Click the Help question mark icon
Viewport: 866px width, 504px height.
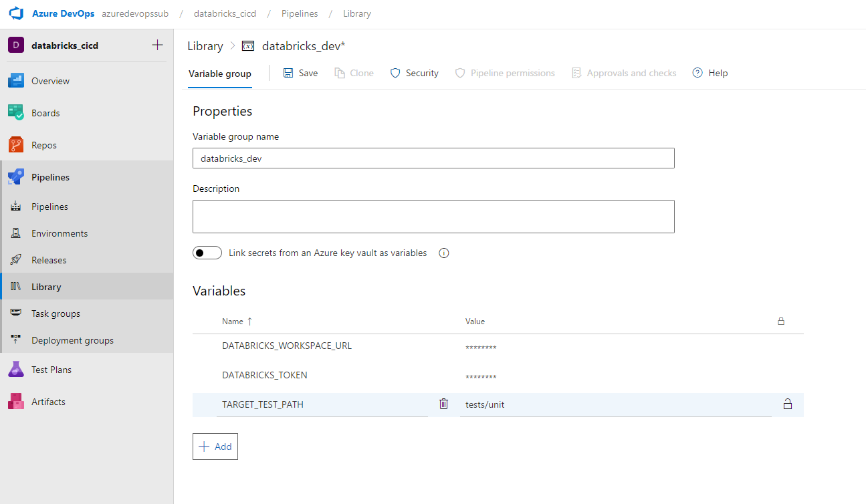point(697,73)
